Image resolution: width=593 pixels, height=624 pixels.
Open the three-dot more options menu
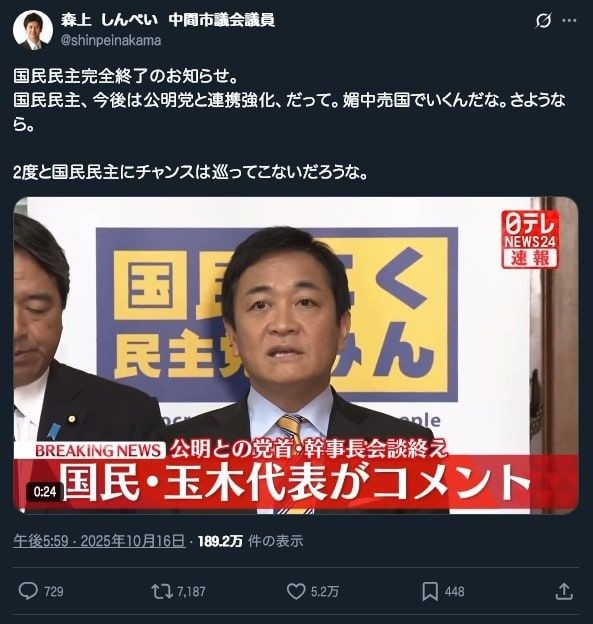(570, 20)
